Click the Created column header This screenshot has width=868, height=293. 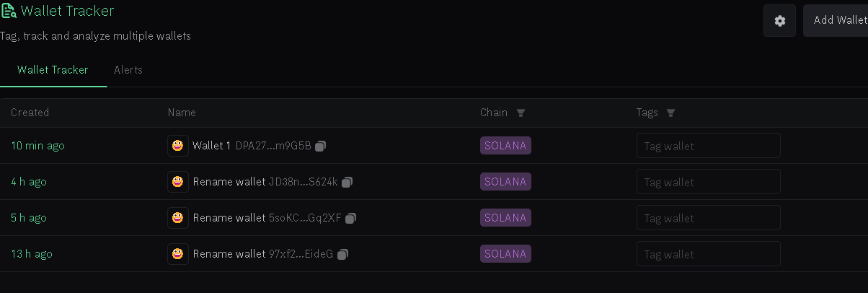(x=30, y=113)
